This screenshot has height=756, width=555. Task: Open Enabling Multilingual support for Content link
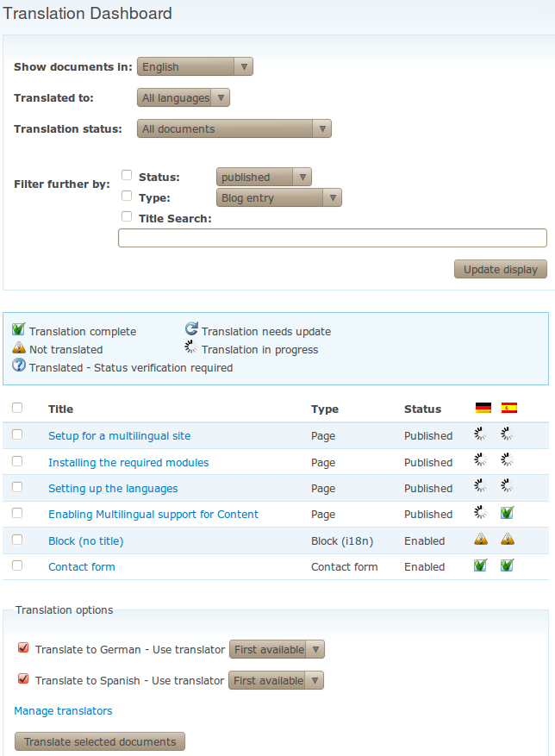click(153, 515)
